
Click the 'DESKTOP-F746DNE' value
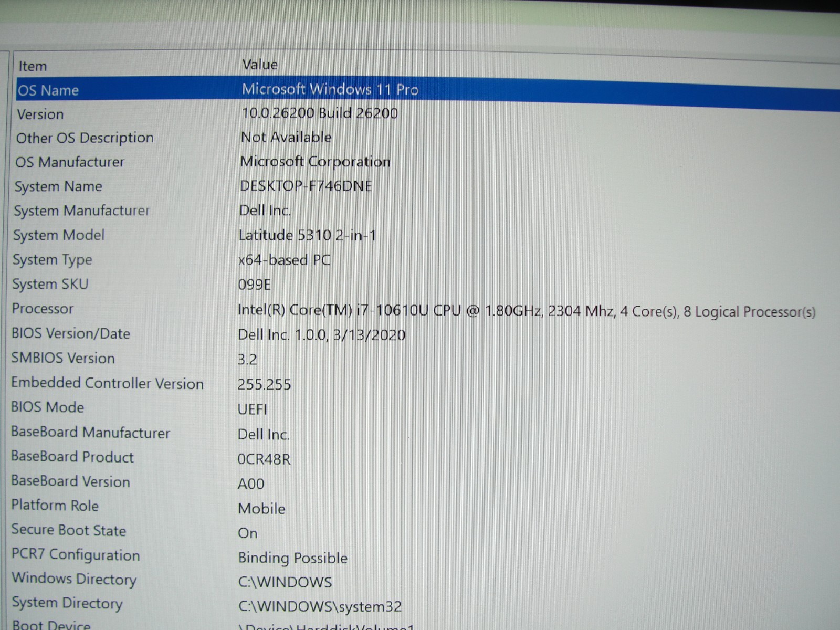[x=306, y=186]
